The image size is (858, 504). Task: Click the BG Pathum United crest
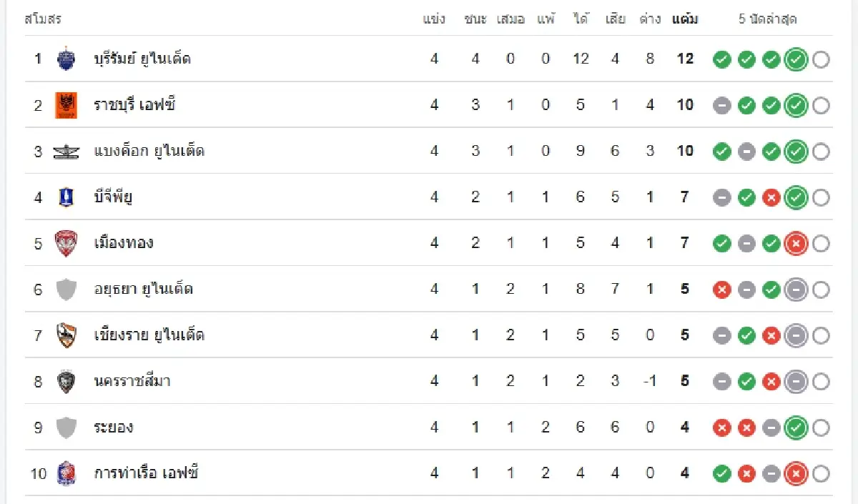(66, 197)
